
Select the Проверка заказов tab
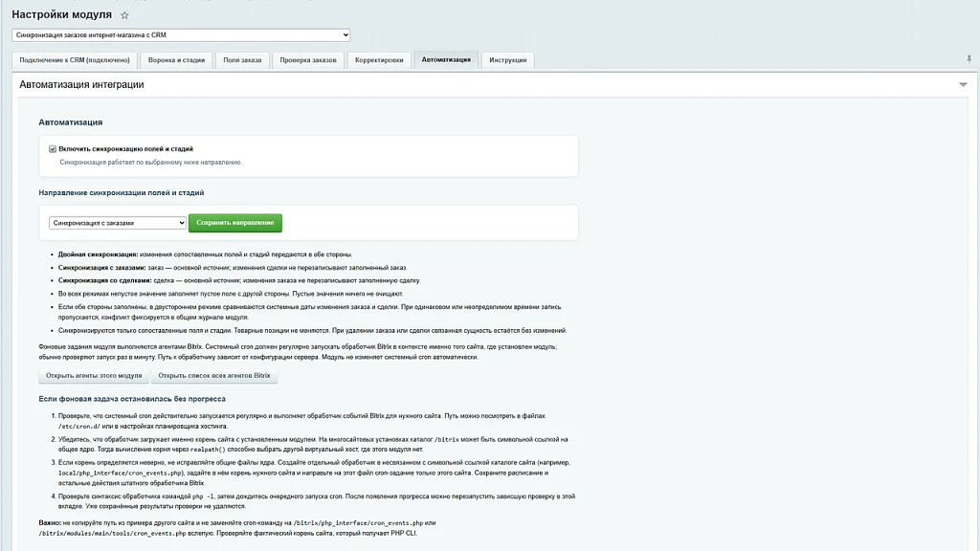[x=308, y=60]
